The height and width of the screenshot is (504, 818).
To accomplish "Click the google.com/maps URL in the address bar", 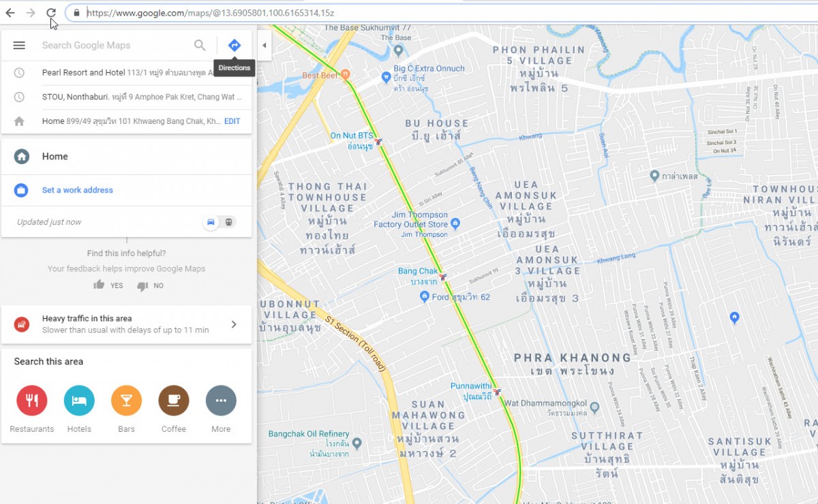I will click(x=210, y=13).
